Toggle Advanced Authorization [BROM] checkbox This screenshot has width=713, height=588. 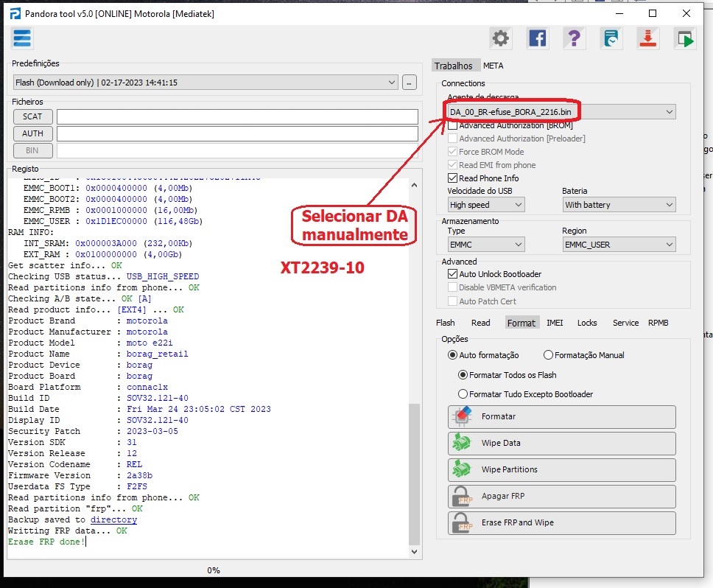[452, 125]
